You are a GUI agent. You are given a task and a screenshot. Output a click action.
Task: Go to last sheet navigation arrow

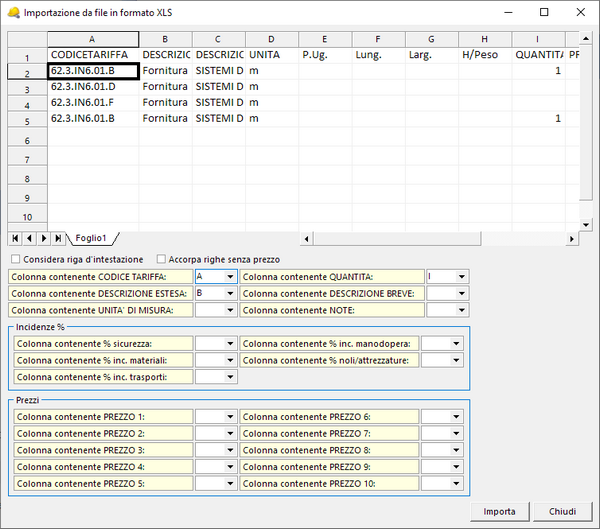pos(58,238)
